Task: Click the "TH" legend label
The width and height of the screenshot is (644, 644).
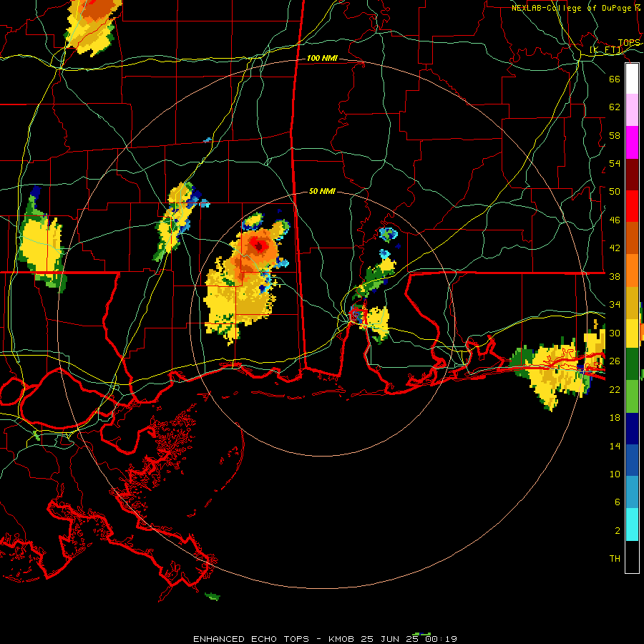Action: coord(615,559)
